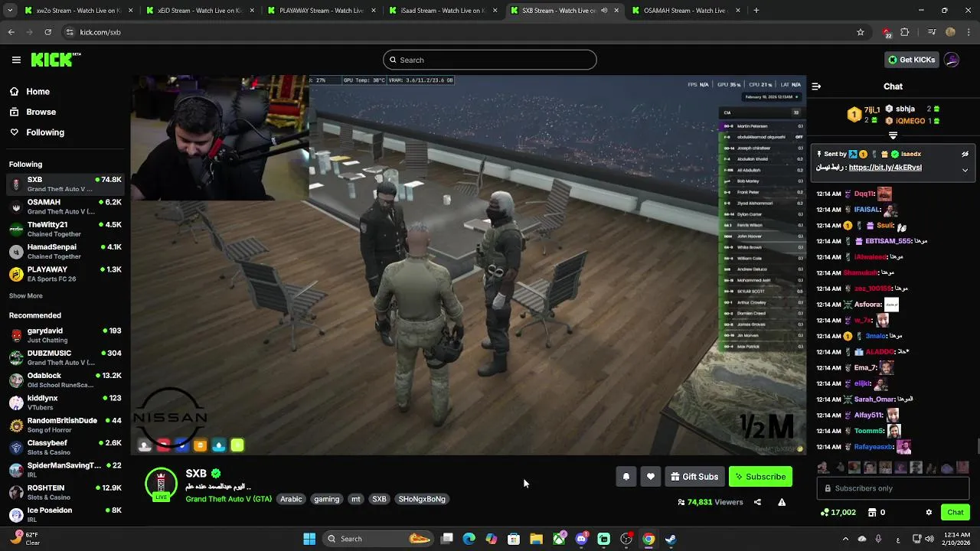Open the user avatar menu at top right
980x551 pixels.
click(x=952, y=60)
